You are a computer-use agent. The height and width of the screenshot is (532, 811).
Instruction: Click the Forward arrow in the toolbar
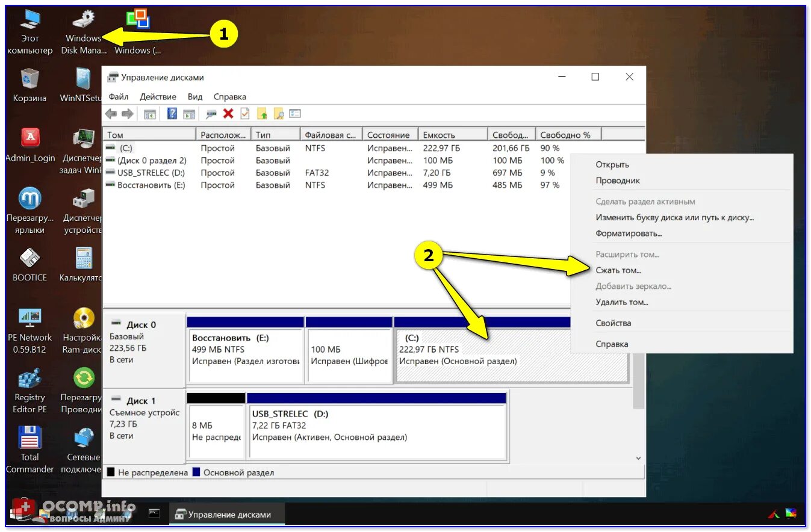127,114
